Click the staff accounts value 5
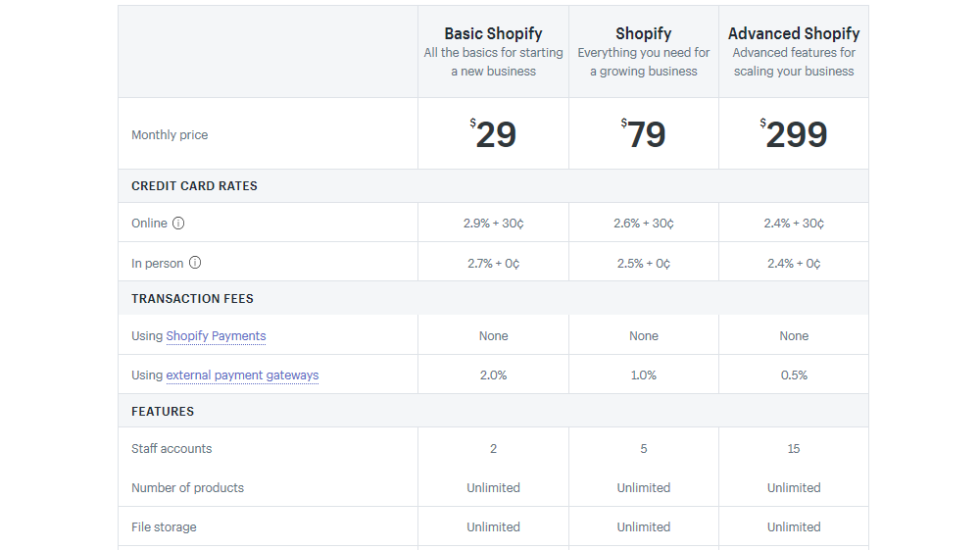 point(643,449)
